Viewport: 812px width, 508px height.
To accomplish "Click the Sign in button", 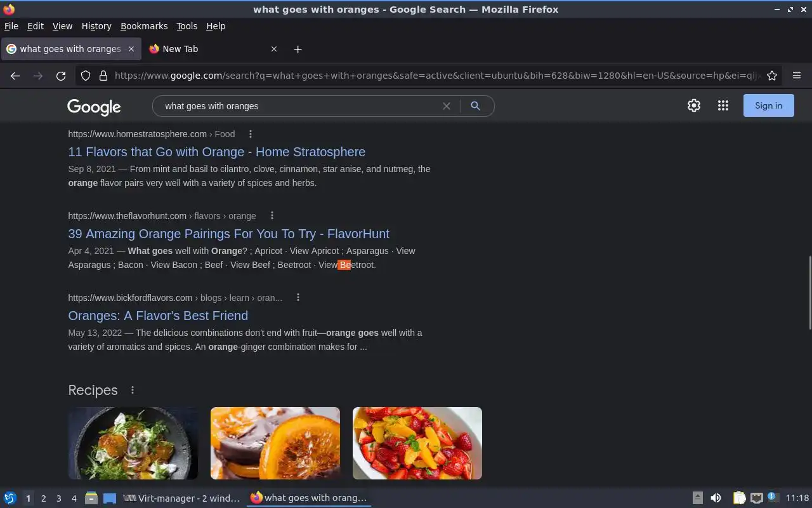I will pyautogui.click(x=768, y=105).
